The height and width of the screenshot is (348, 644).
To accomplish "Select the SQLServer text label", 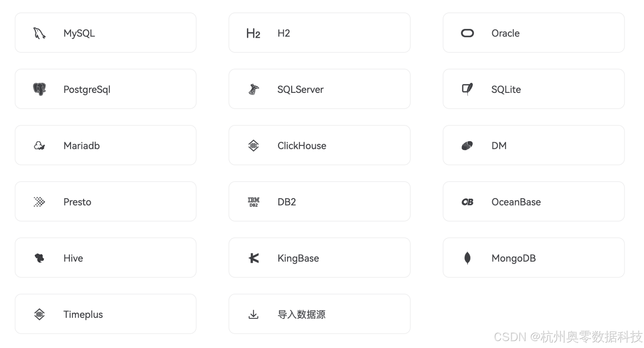I will click(300, 89).
